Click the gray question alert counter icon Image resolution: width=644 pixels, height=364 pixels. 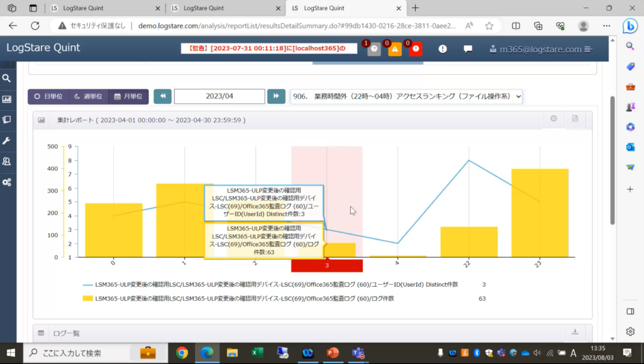pyautogui.click(x=374, y=49)
